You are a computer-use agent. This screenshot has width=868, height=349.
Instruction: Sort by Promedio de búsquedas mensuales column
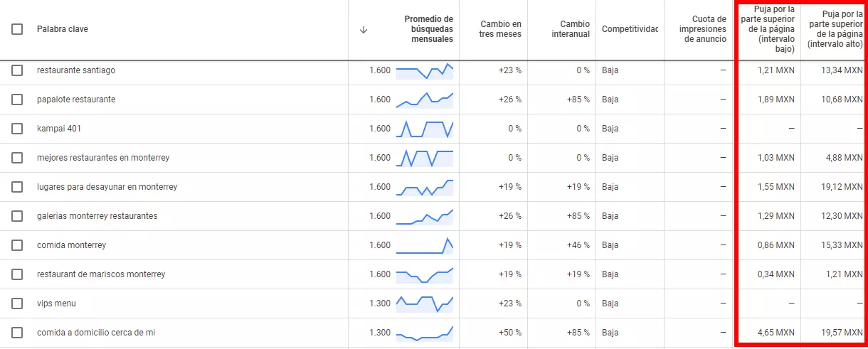pyautogui.click(x=428, y=29)
